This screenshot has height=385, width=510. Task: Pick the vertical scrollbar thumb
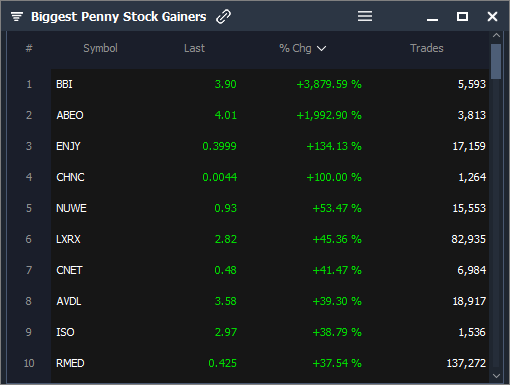click(x=496, y=62)
